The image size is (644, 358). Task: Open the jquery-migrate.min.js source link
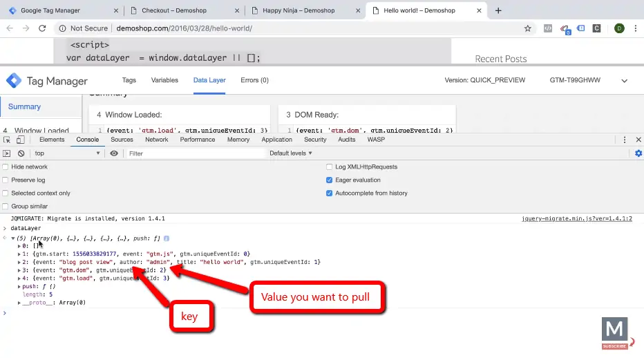(576, 218)
